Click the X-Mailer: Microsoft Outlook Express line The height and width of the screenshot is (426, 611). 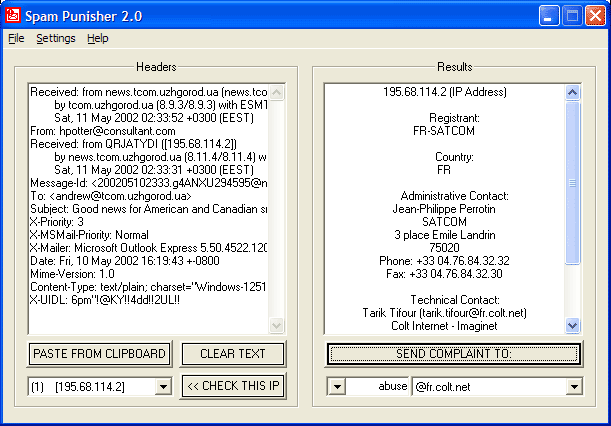point(148,248)
